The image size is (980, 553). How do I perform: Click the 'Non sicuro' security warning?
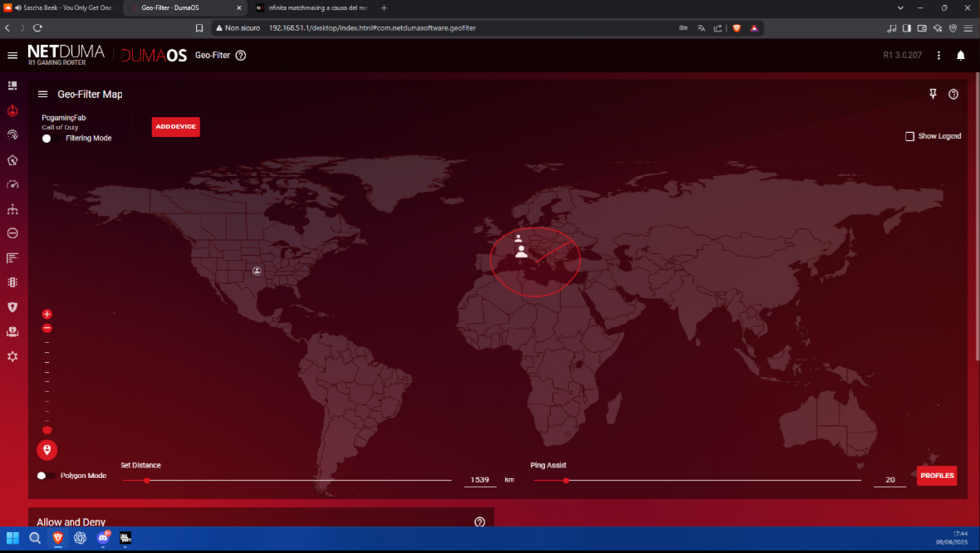(x=237, y=28)
